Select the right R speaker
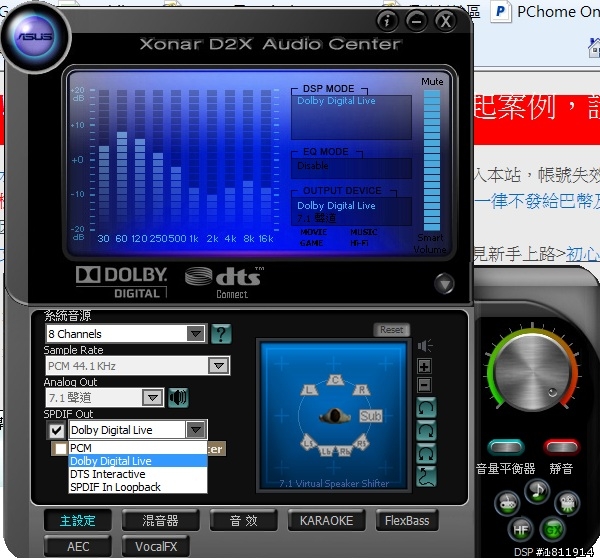 pyautogui.click(x=362, y=390)
